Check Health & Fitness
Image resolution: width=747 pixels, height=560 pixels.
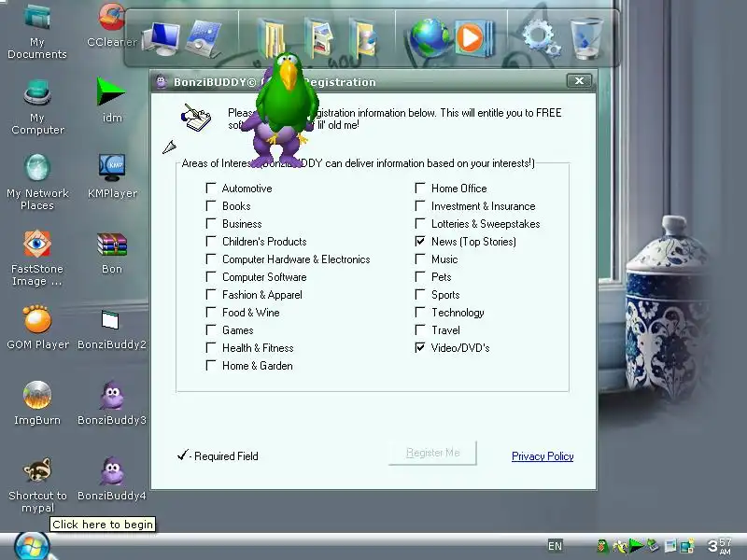[x=211, y=347]
